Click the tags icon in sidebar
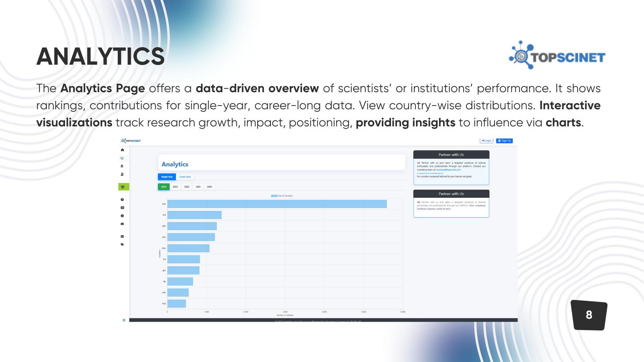 click(x=122, y=244)
